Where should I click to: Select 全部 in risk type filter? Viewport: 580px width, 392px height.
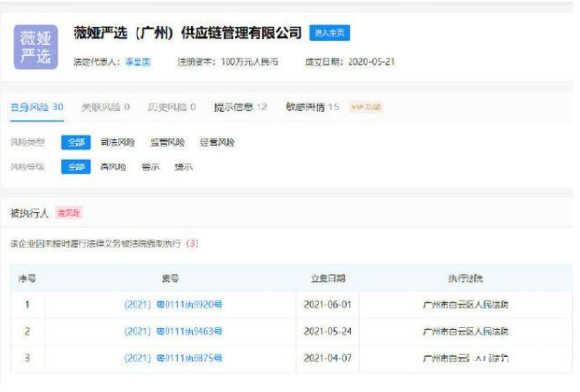point(76,142)
